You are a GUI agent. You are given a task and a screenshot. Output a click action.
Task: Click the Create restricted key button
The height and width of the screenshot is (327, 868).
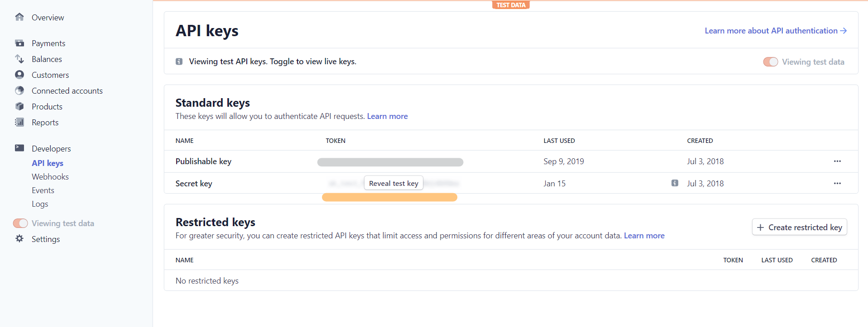click(799, 227)
